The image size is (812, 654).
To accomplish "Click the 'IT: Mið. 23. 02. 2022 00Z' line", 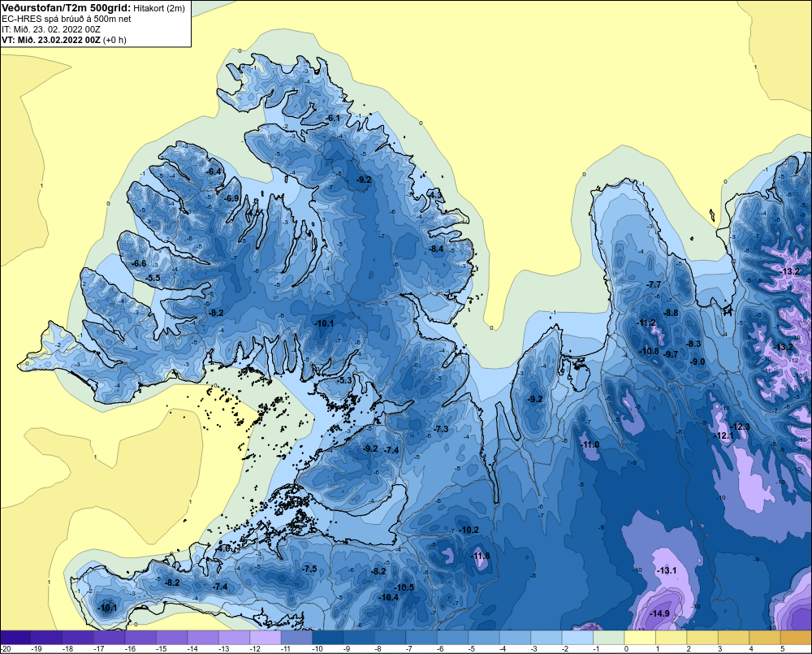I will click(50, 29).
